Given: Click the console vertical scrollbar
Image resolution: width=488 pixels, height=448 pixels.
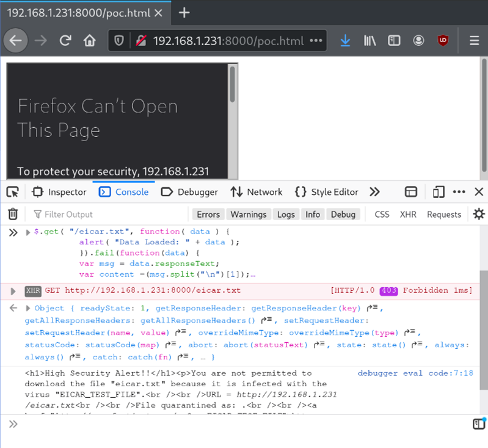Looking at the screenshot, I should tap(484, 330).
